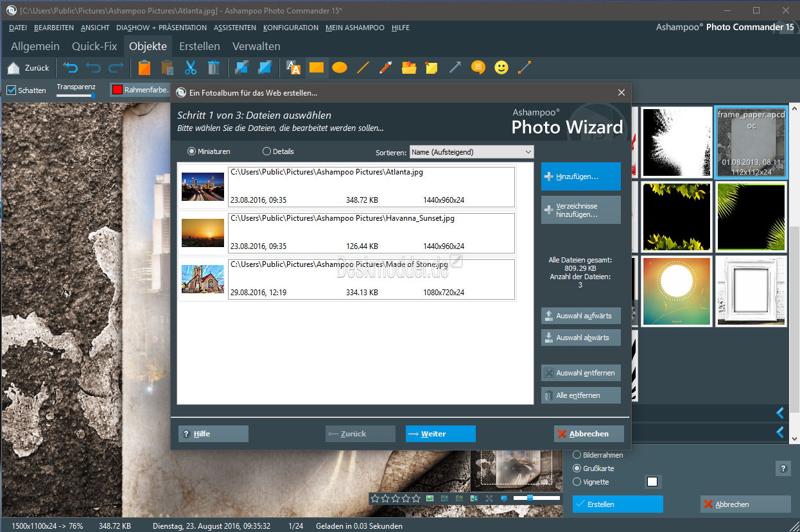800x532 pixels.
Task: Select the frame_paper.apcdoc thumbnail
Action: click(x=751, y=142)
